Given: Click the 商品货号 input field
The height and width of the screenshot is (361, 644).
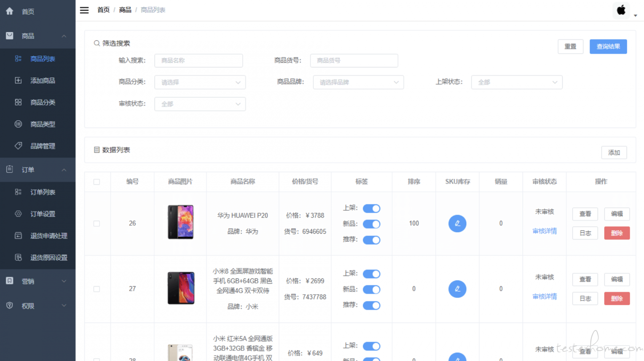Looking at the screenshot, I should click(x=354, y=60).
